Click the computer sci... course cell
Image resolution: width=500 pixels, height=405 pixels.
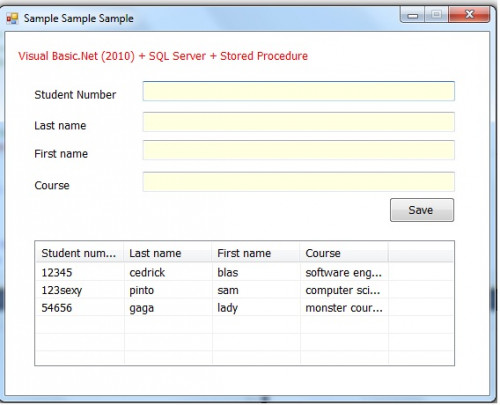click(x=344, y=290)
